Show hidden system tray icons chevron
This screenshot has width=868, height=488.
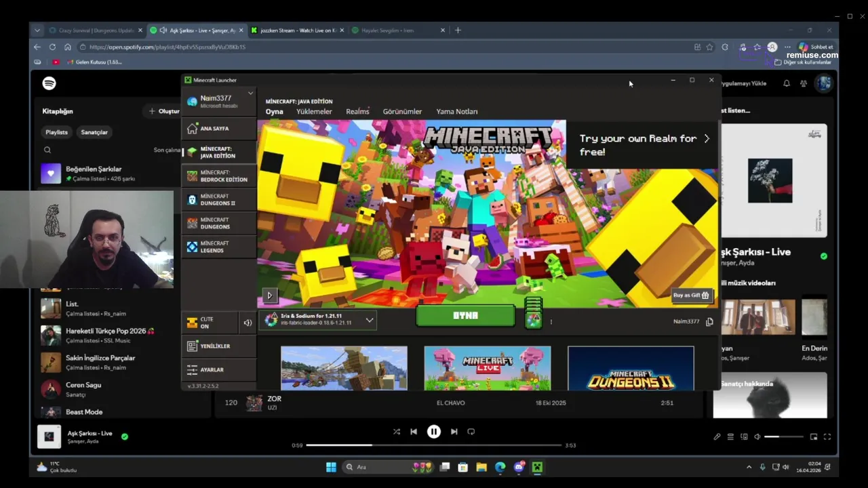tap(749, 467)
